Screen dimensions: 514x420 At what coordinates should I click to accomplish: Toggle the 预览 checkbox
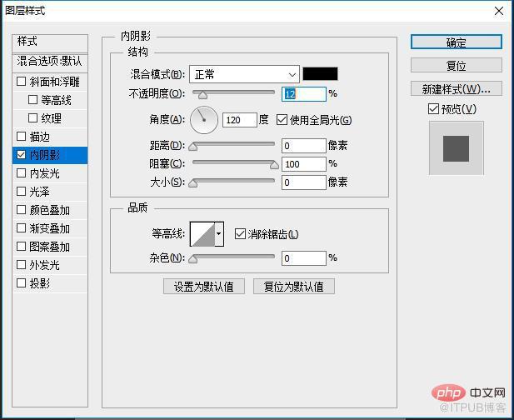tap(433, 108)
